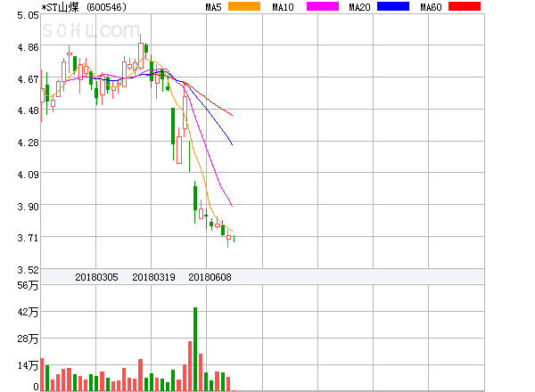This screenshot has width=535, height=392.
Task: Click the 4.09 price axis label
Action: pyautogui.click(x=28, y=175)
